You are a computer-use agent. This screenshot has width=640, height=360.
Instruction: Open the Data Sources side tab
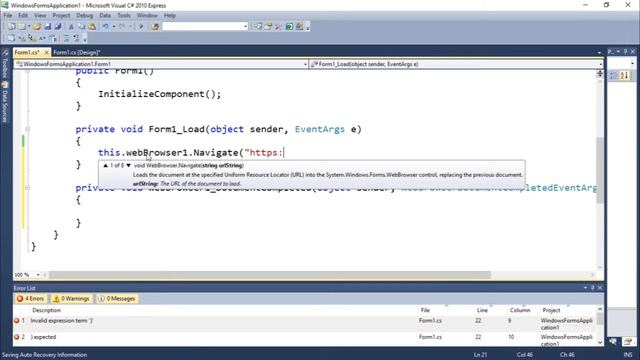(5, 102)
